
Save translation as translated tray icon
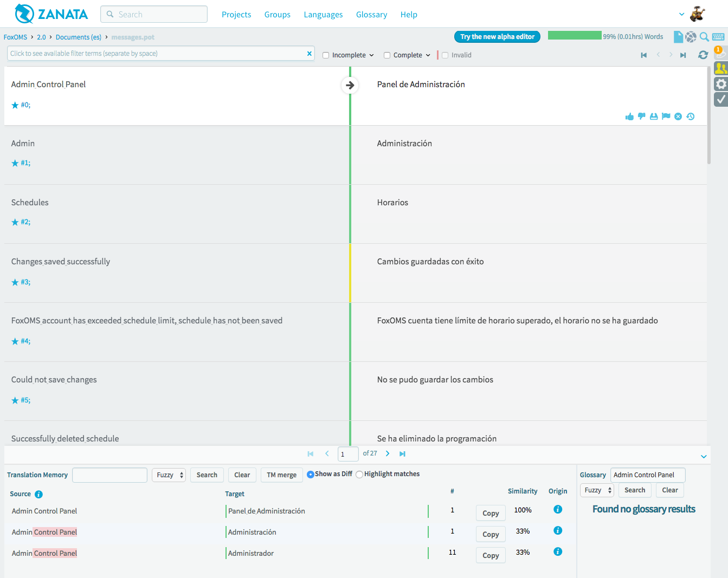[x=654, y=116]
